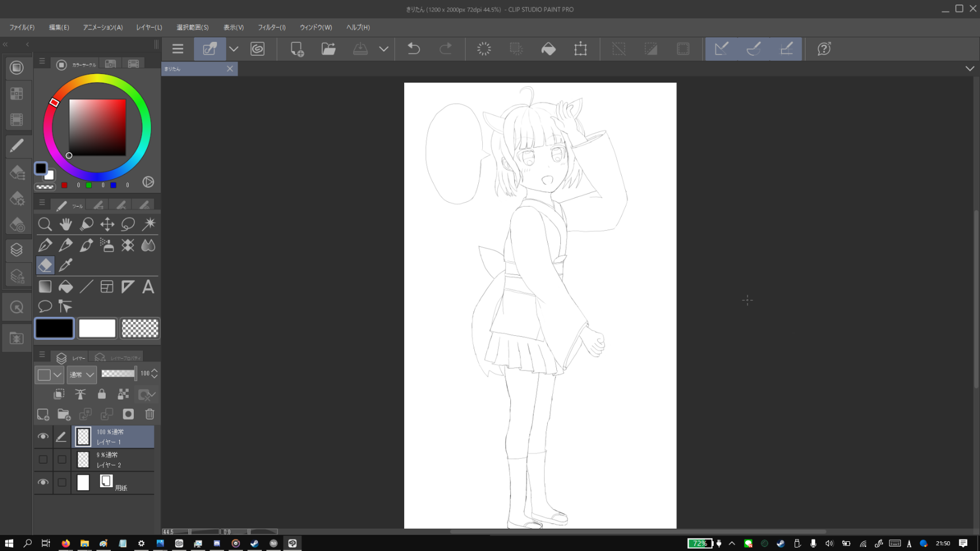This screenshot has height=551, width=980.
Task: Close the きりたん canvas tab
Action: click(230, 69)
